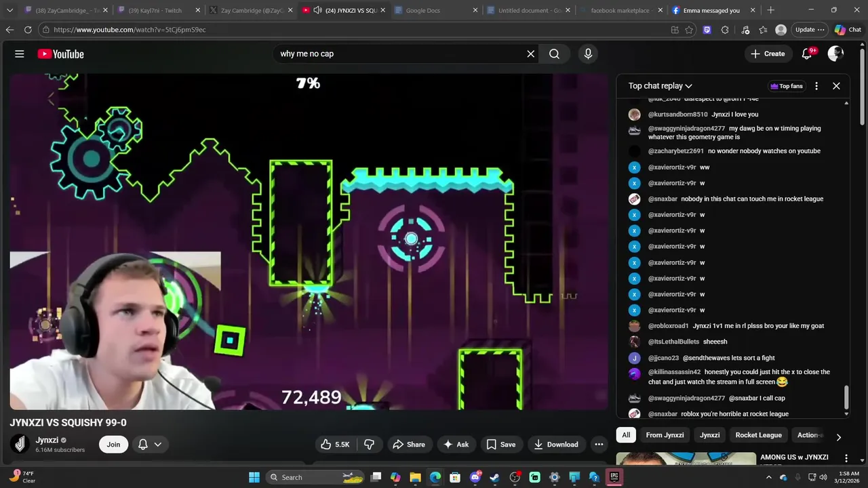
Task: Bookmark this page with the star
Action: [x=689, y=30]
